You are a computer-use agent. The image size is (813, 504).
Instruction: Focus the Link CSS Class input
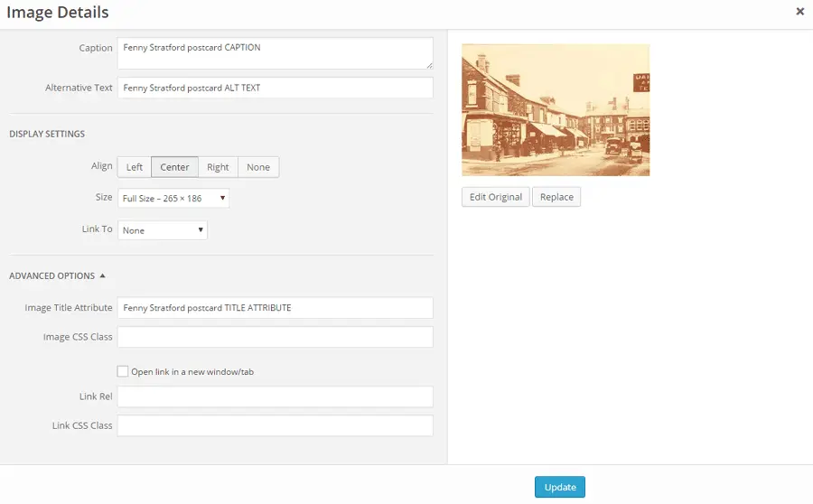(275, 425)
